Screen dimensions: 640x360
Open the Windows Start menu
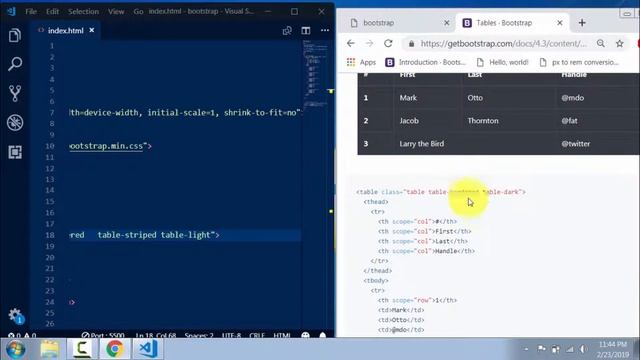[x=16, y=349]
